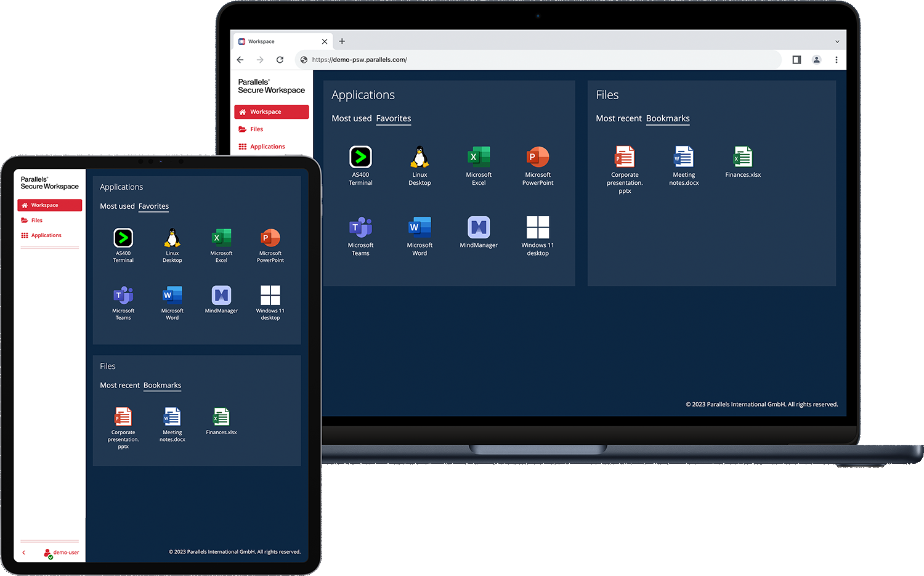The image size is (924, 576).
Task: Click the browser address bar URL
Action: pos(359,60)
